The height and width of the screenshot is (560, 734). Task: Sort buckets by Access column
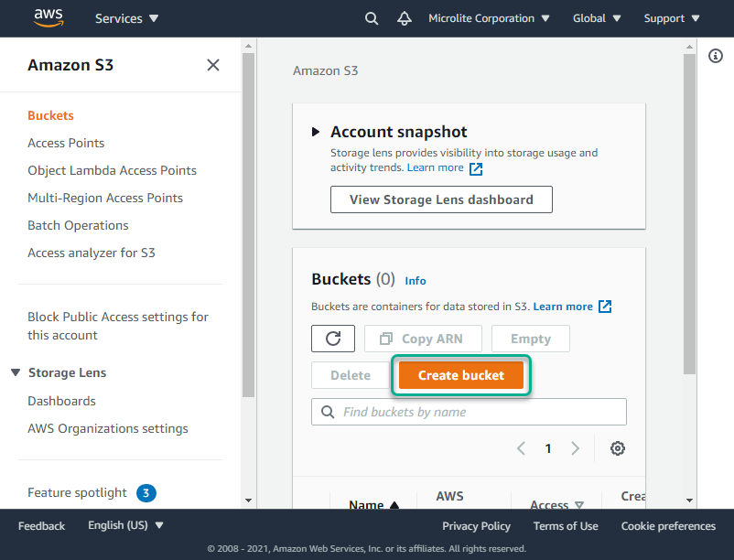coord(556,505)
